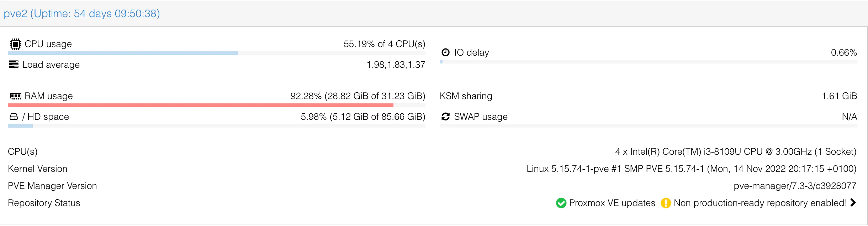Click the yellow repository warning icon
The image size is (868, 226).
point(666,203)
